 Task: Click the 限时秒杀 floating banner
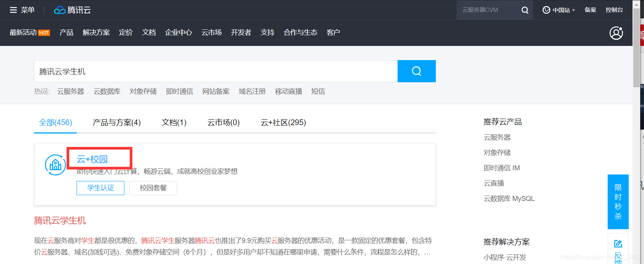(x=618, y=202)
